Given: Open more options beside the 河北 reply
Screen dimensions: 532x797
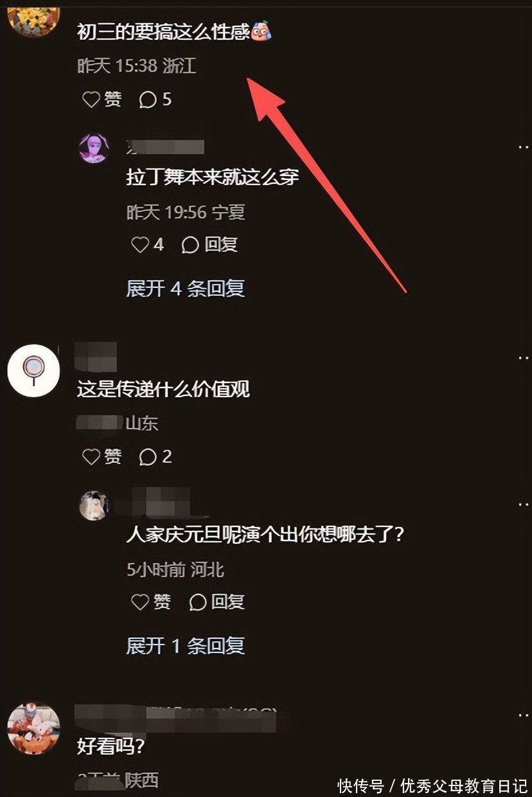Looking at the screenshot, I should [524, 505].
